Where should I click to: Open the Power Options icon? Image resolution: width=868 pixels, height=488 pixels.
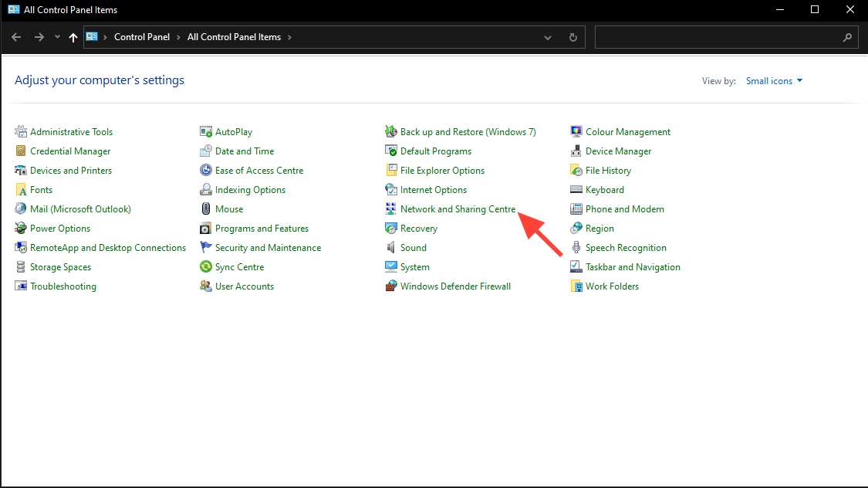coord(21,229)
